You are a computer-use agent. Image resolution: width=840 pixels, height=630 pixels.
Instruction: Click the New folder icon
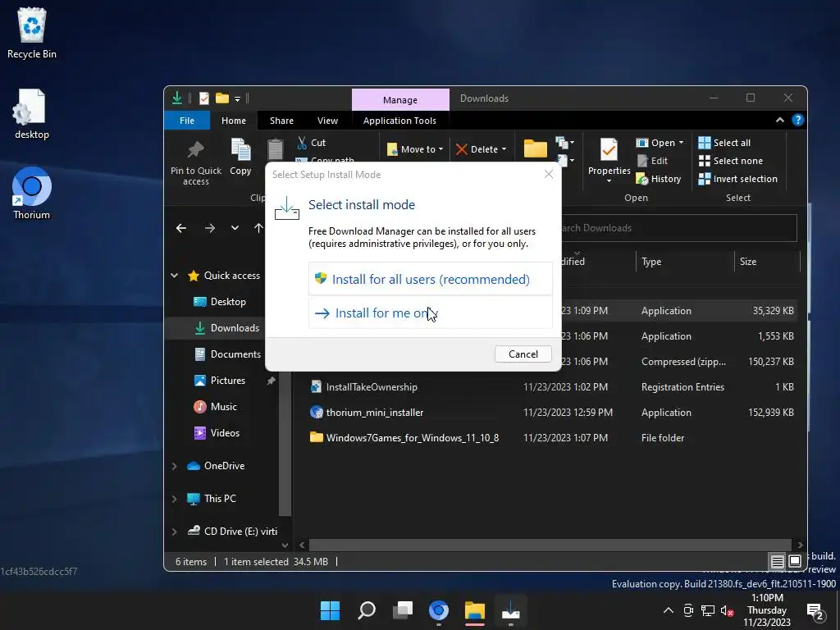click(x=535, y=149)
